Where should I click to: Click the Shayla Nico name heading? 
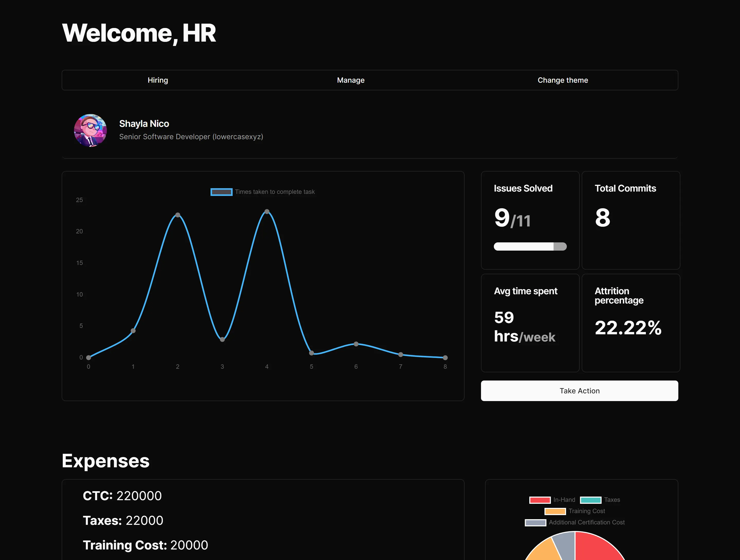coord(144,124)
